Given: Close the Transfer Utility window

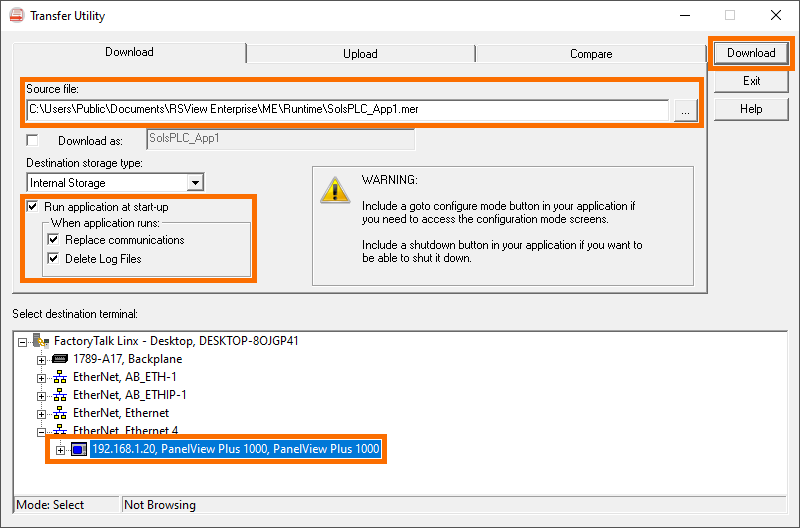Looking at the screenshot, I should (x=776, y=15).
